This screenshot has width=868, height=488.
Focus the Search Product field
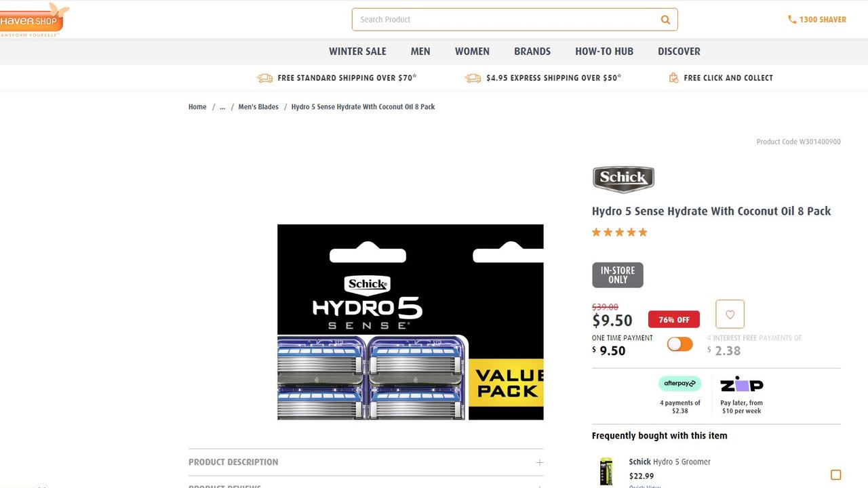tap(515, 20)
